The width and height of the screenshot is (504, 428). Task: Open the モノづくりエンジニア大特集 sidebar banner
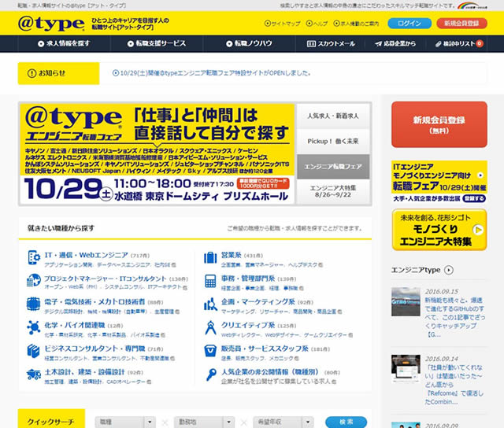coord(439,230)
